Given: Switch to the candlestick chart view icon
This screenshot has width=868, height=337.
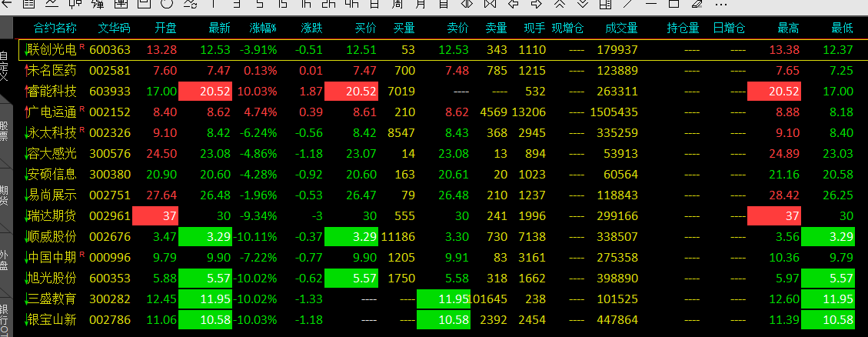Looking at the screenshot, I should pos(75,4).
